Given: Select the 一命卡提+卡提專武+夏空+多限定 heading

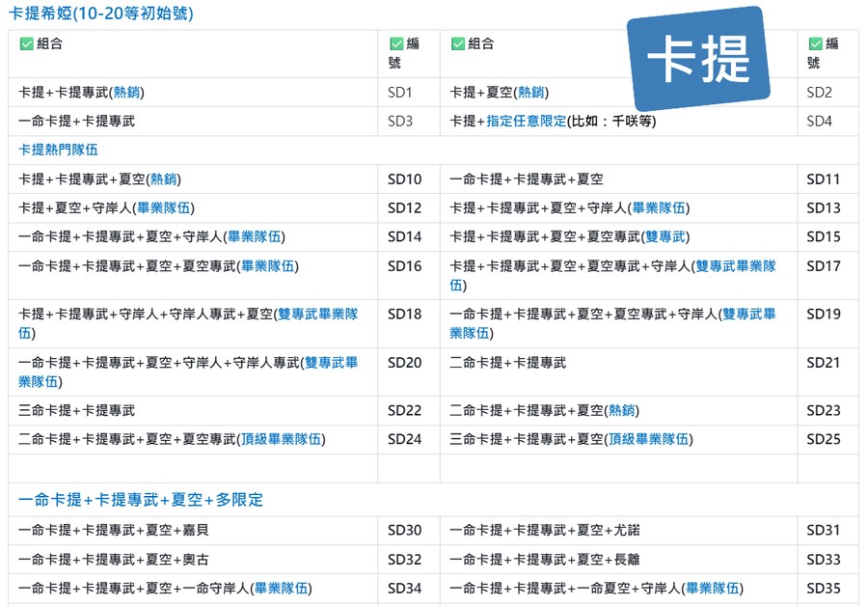Looking at the screenshot, I should pyautogui.click(x=140, y=500).
